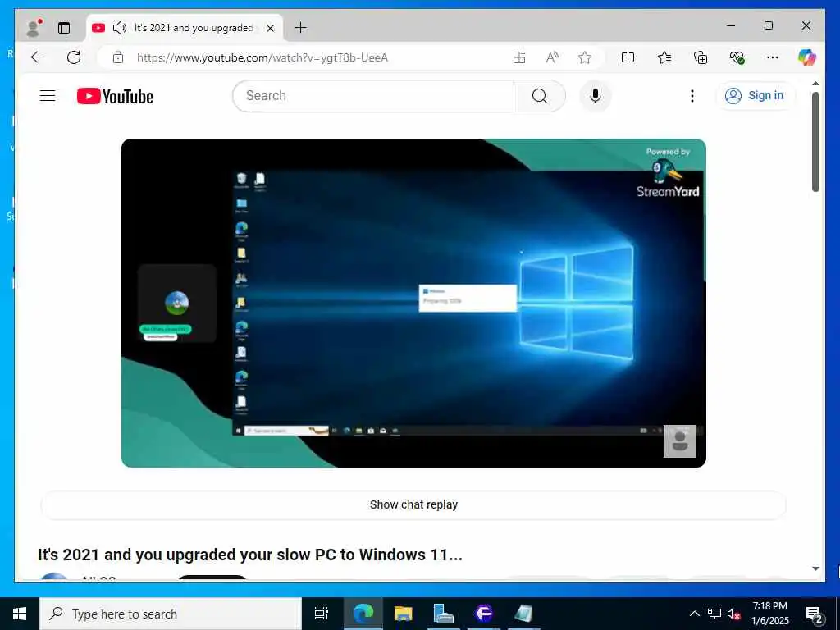Switch to Edge in taskbar

click(363, 614)
